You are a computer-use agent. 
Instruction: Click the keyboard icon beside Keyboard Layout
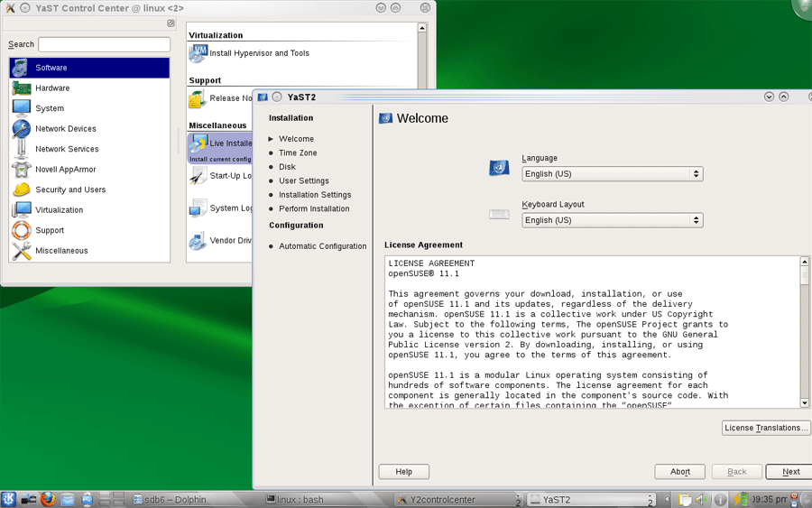tap(499, 215)
